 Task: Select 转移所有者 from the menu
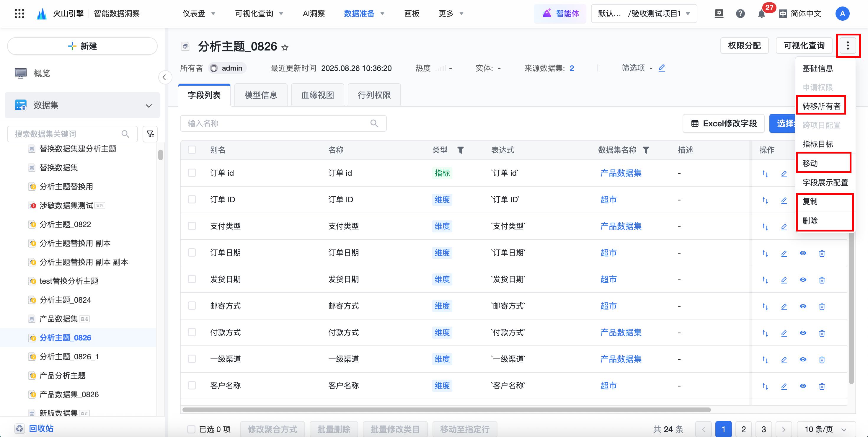pyautogui.click(x=821, y=106)
